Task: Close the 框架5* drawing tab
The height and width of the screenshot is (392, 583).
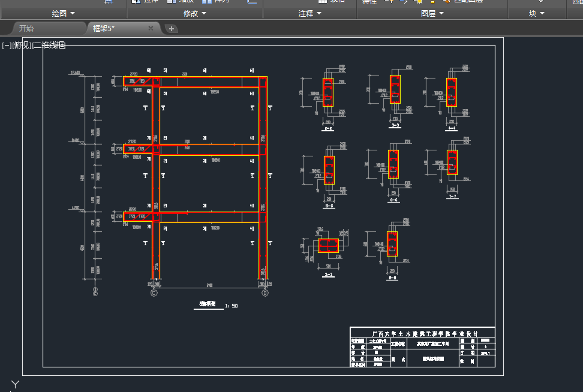Action: [x=151, y=28]
